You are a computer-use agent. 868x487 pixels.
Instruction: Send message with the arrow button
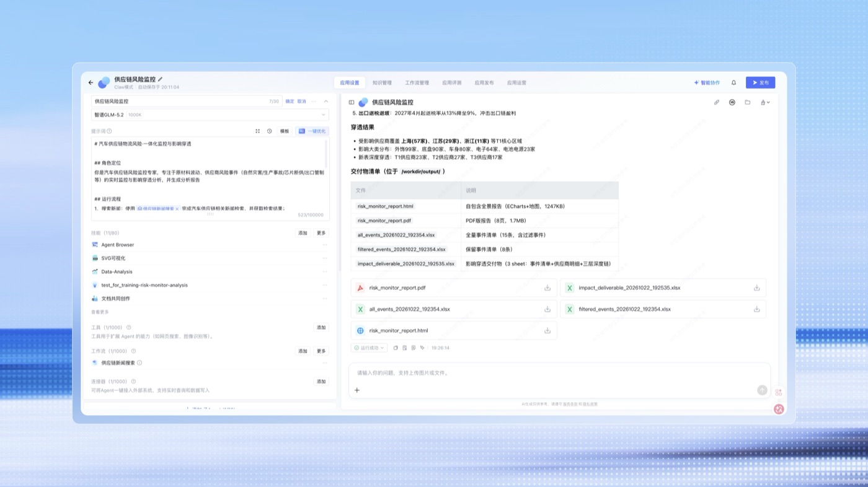pyautogui.click(x=762, y=390)
